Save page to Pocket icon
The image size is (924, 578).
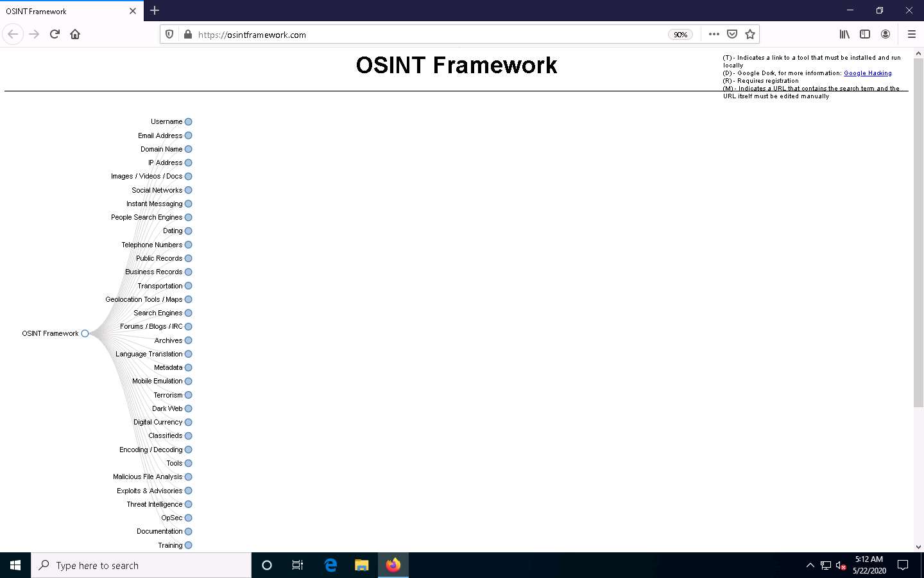[x=732, y=34]
